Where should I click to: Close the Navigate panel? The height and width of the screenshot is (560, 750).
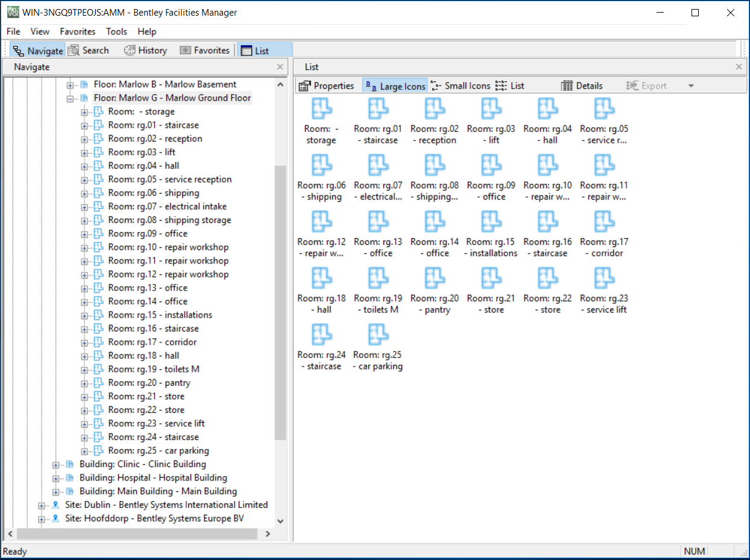[x=280, y=67]
